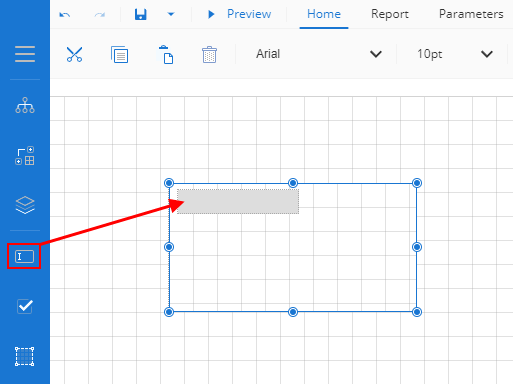Open the hamburger menu in sidebar
Screen dimensions: 513x384
pos(25,54)
